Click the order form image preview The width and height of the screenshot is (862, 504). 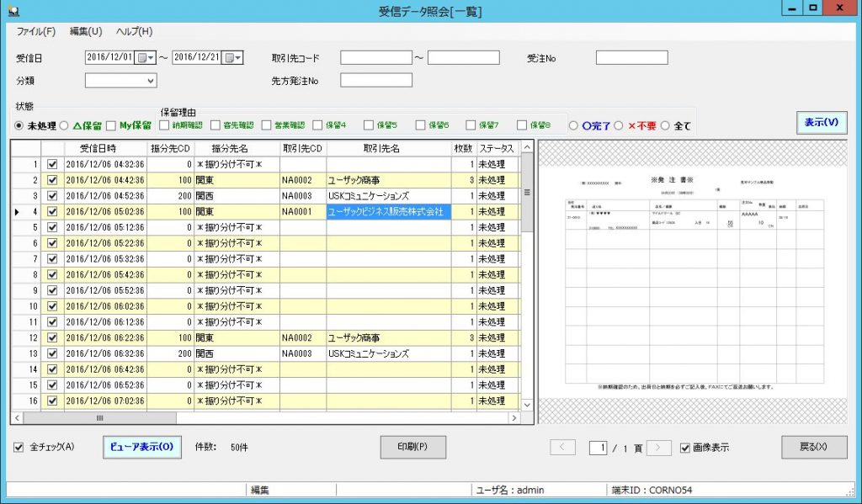693,282
